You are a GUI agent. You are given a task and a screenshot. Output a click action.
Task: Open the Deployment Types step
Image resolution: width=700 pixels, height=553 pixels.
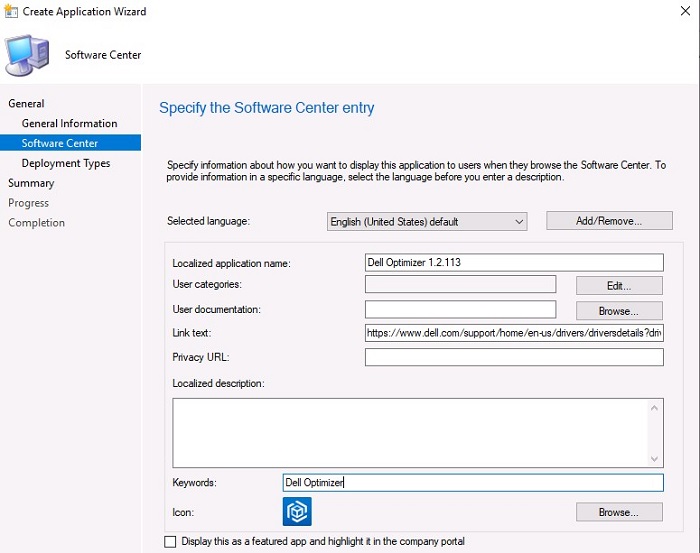tap(66, 163)
